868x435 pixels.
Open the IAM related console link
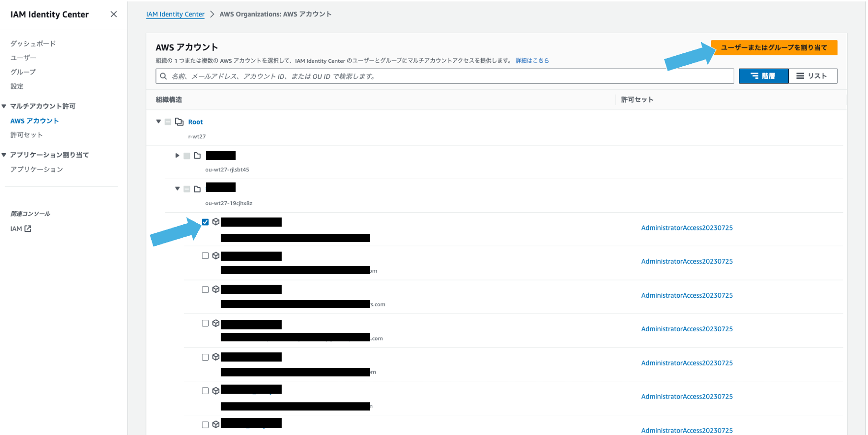pos(16,229)
